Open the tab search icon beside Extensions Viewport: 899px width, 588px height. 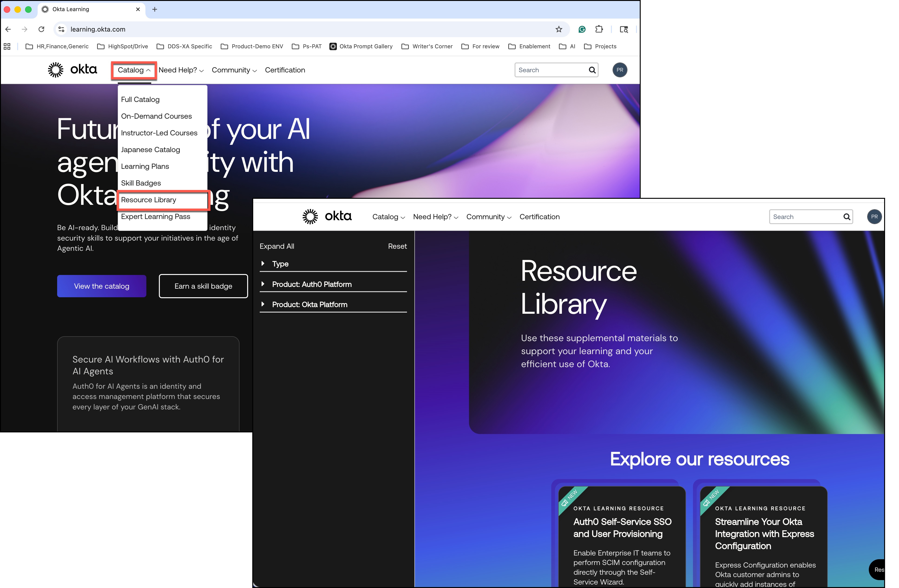point(624,29)
